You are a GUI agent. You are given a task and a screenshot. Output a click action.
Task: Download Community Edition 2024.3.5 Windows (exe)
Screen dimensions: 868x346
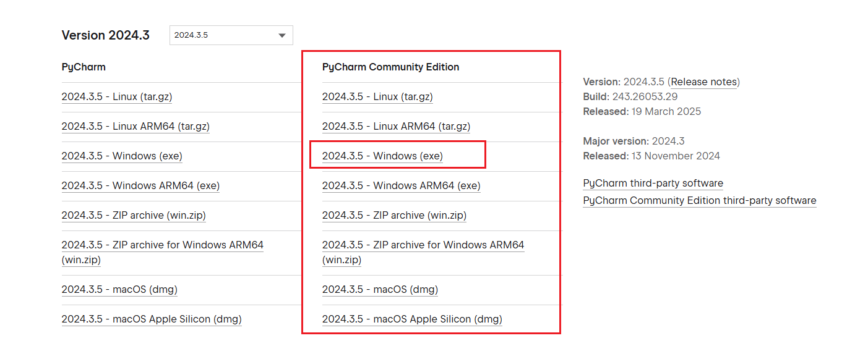[382, 156]
